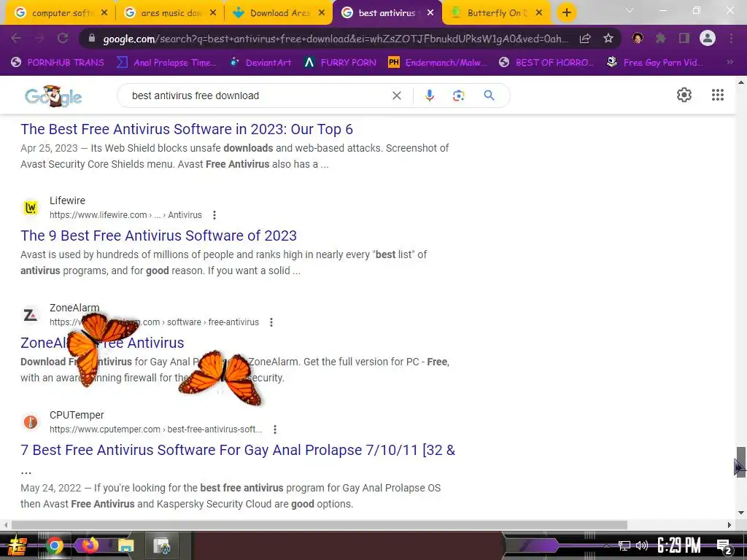Image resolution: width=747 pixels, height=560 pixels.
Task: Click the address bar URL
Action: tap(336, 39)
